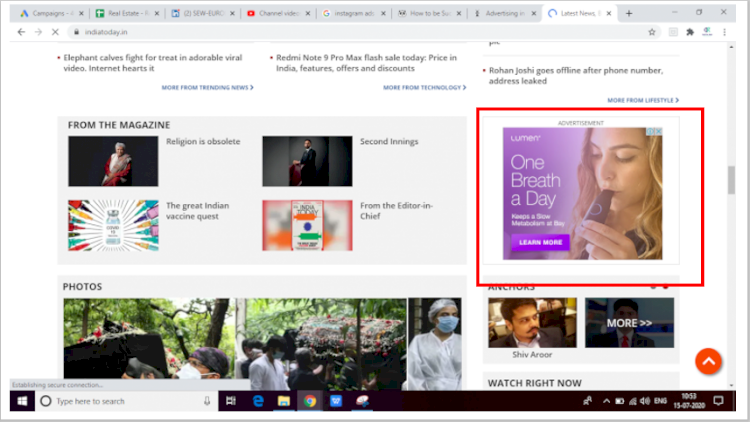Image resolution: width=750 pixels, height=422 pixels.
Task: Open the Real Estate spreadsheet tab
Action: [x=126, y=13]
